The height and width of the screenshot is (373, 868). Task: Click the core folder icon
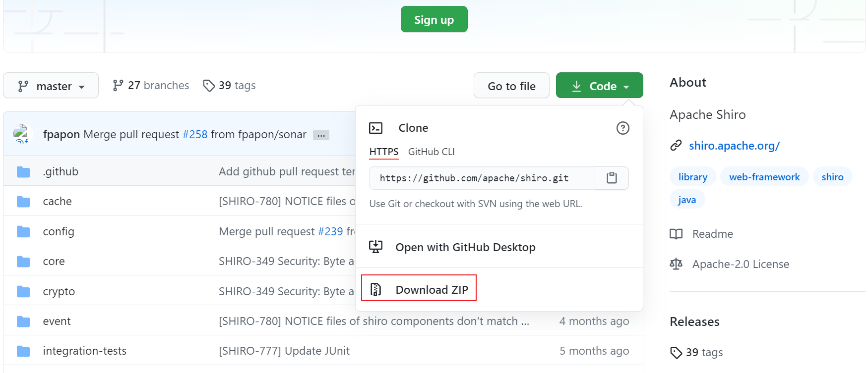coord(23,262)
